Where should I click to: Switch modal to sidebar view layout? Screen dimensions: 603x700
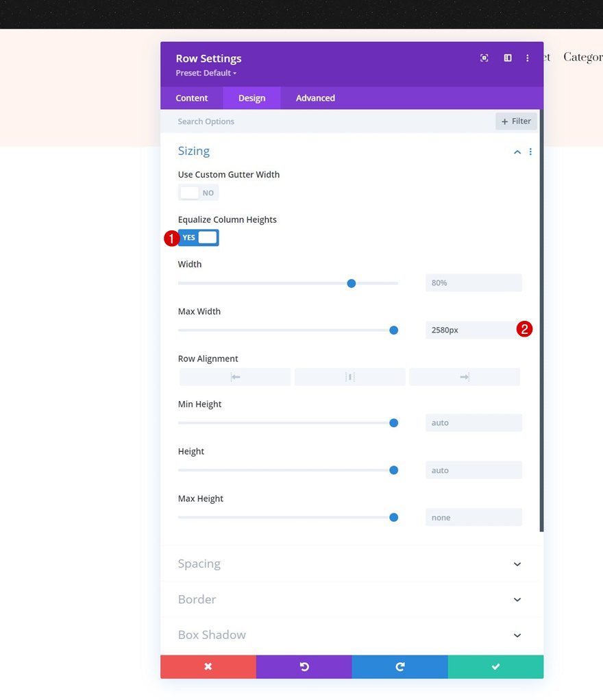[x=507, y=58]
